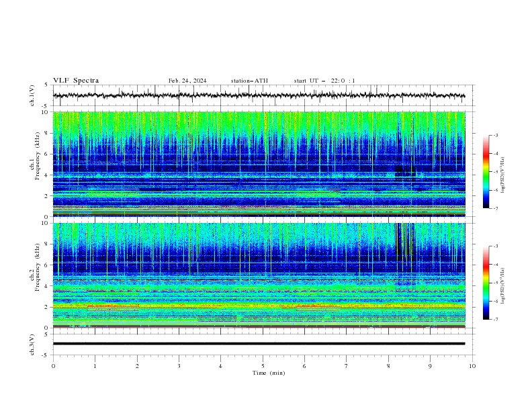
Task: Click the ch.2 colorbar "log(PSD)(V²/Hz)" label
Action: 502,286
